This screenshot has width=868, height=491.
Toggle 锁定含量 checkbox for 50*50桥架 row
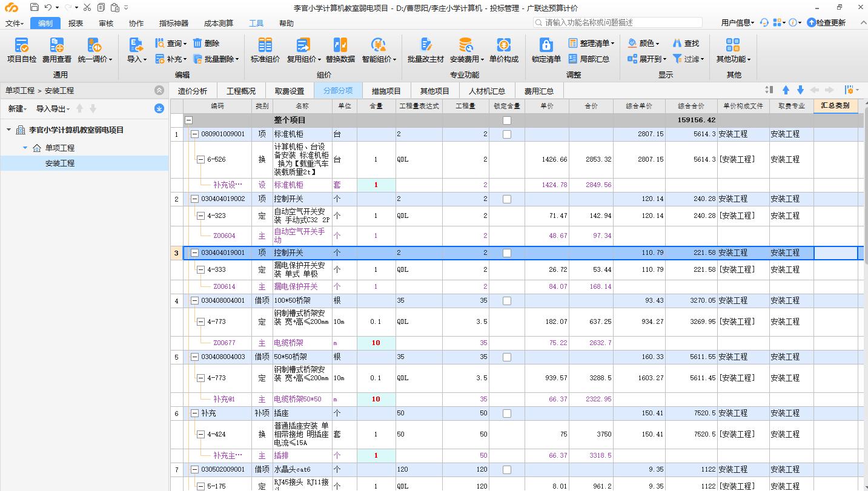coord(507,357)
